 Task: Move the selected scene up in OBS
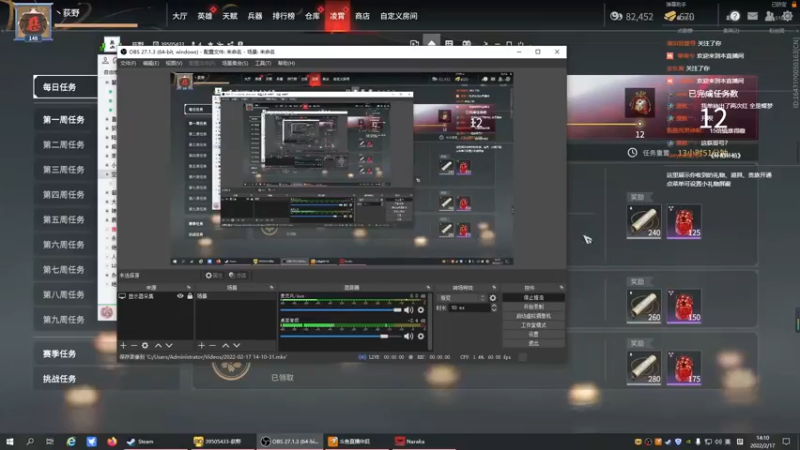pyautogui.click(x=226, y=345)
